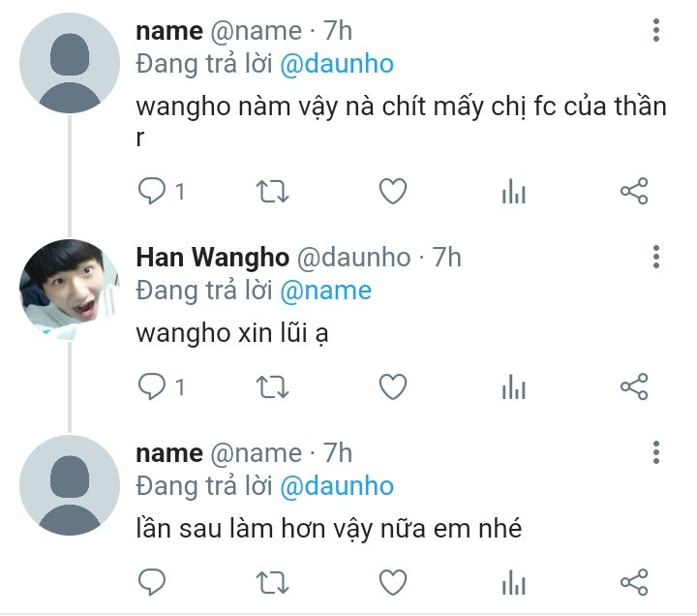
Task: View analytics of the first tweet
Action: tap(514, 191)
